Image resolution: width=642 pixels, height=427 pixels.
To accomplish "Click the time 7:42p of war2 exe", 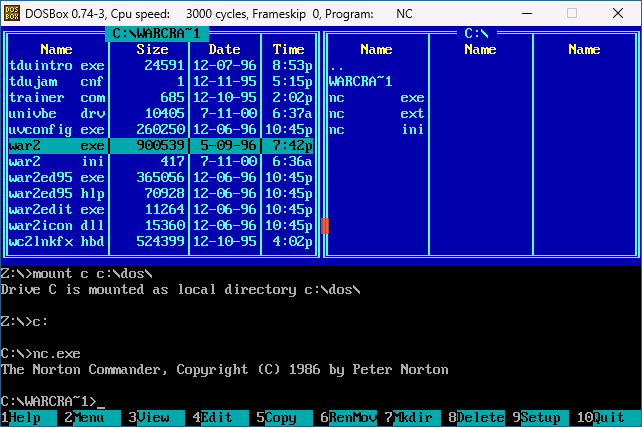I will (293, 146).
